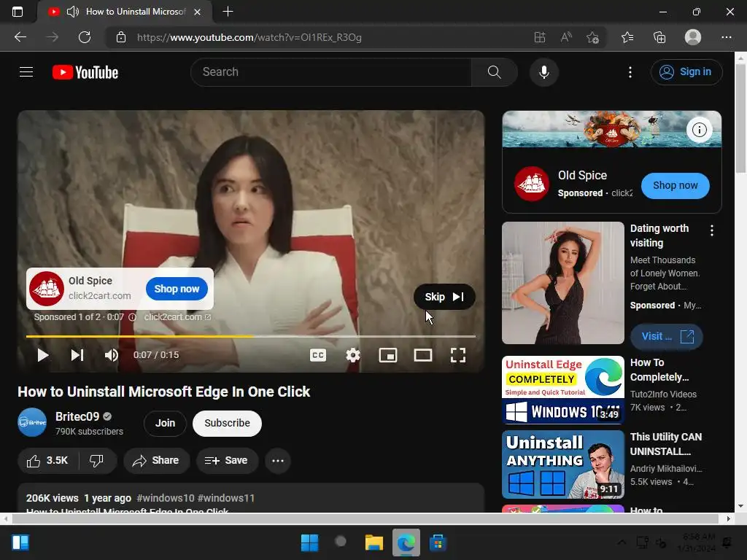Viewport: 747px width, 560px height.
Task: Open more actions ellipsis below video
Action: 278,461
